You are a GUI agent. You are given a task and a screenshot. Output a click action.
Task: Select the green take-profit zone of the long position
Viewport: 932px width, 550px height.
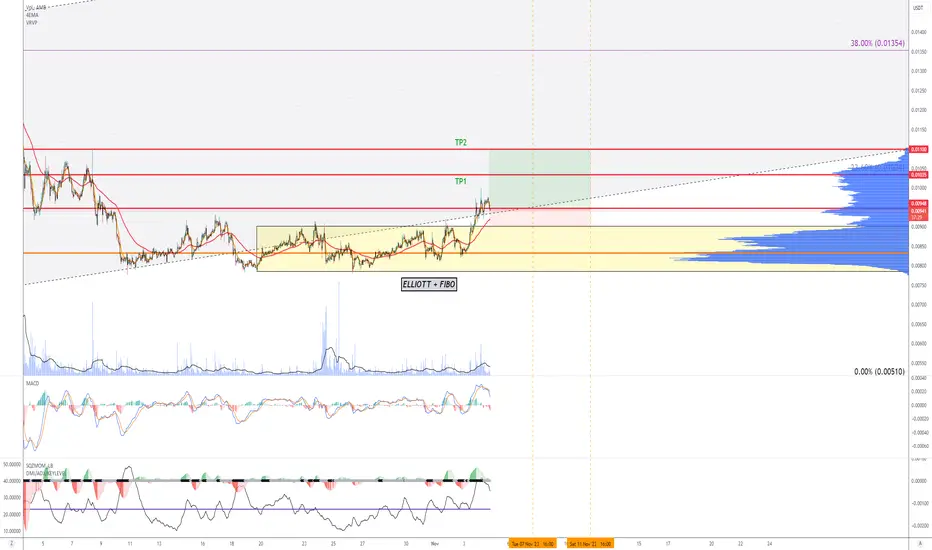click(540, 179)
